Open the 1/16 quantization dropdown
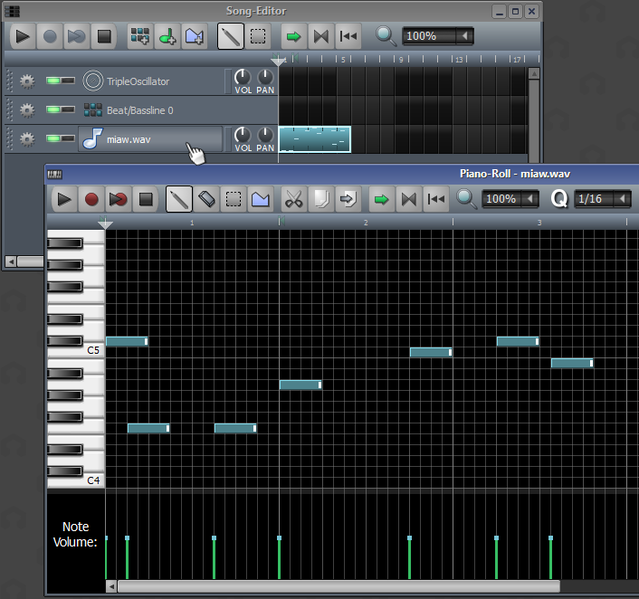Viewport: 639px width, 599px height. (603, 199)
